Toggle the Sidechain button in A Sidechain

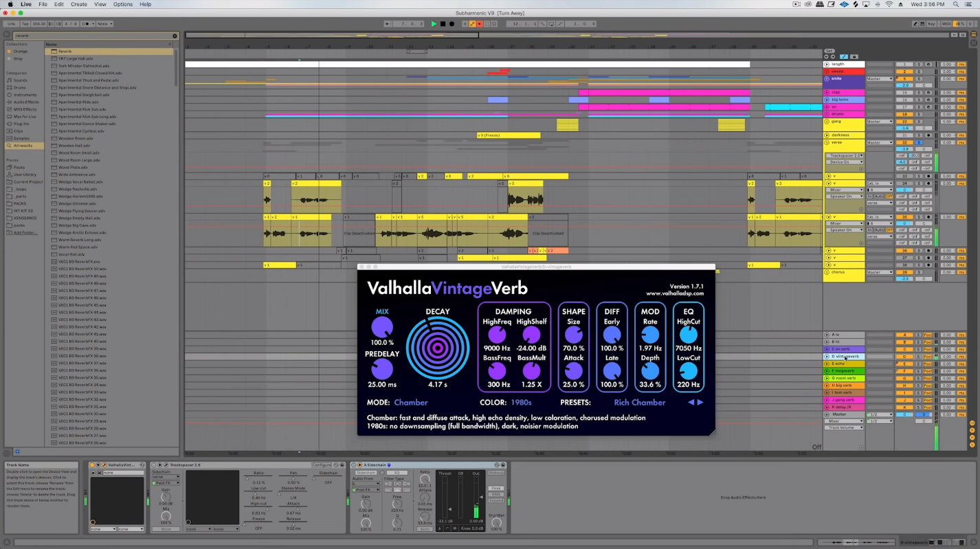coord(366,473)
